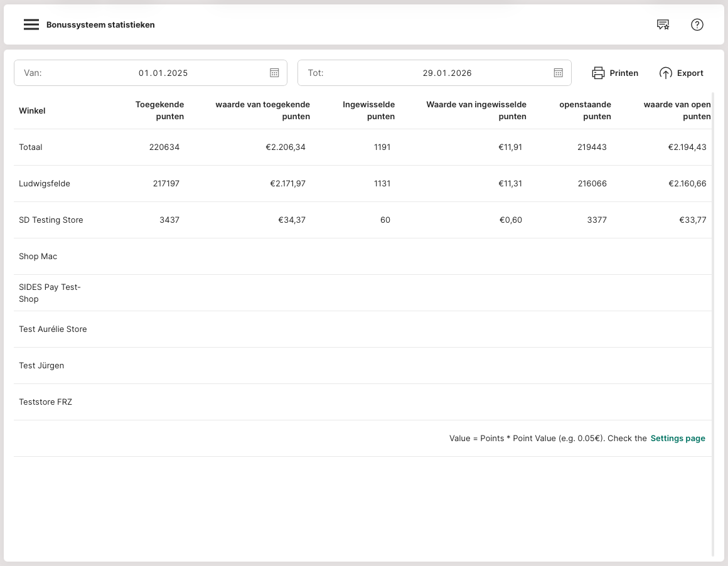Open the hamburger navigation menu
Viewport: 728px width, 566px height.
31,25
